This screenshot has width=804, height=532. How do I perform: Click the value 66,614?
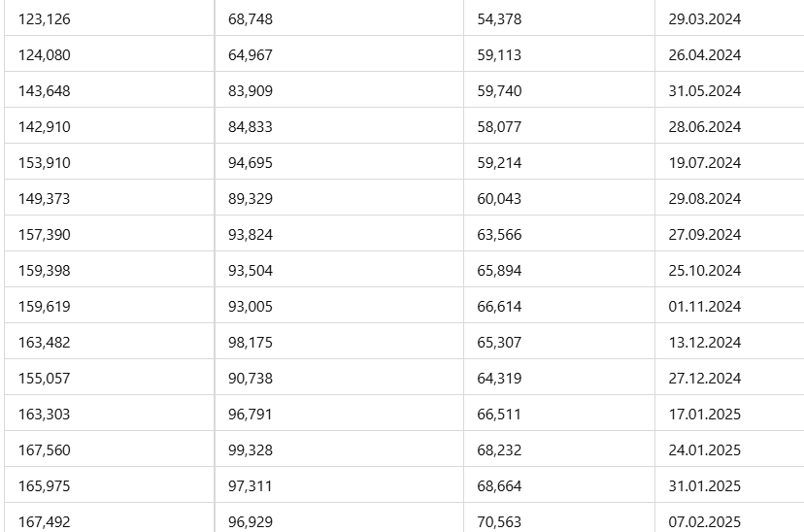click(499, 306)
